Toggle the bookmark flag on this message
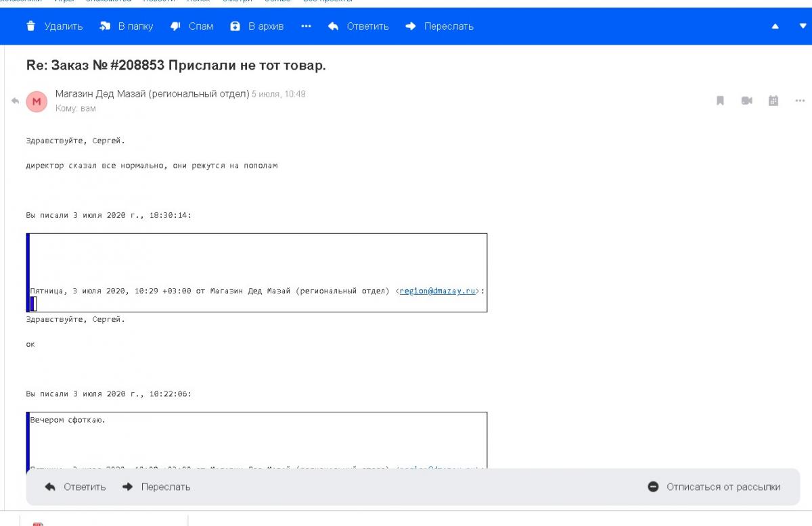Viewport: 812px width, 526px height. 720,101
